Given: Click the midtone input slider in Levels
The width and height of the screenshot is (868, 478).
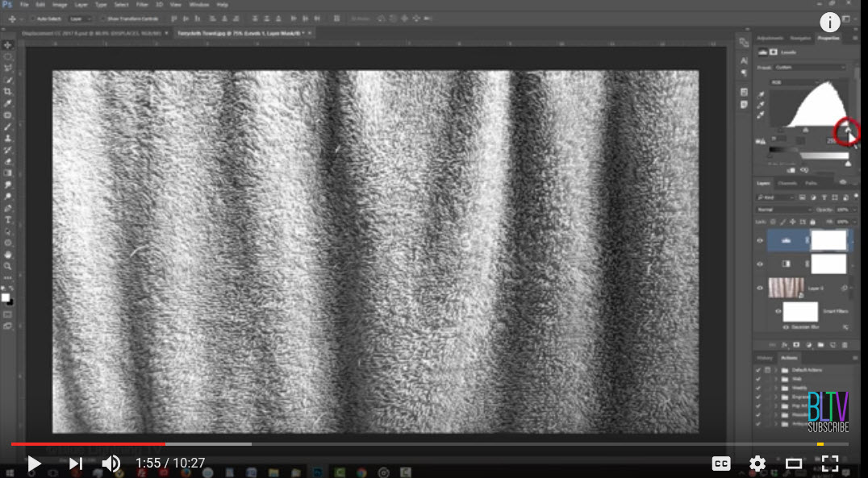Looking at the screenshot, I should 805,131.
